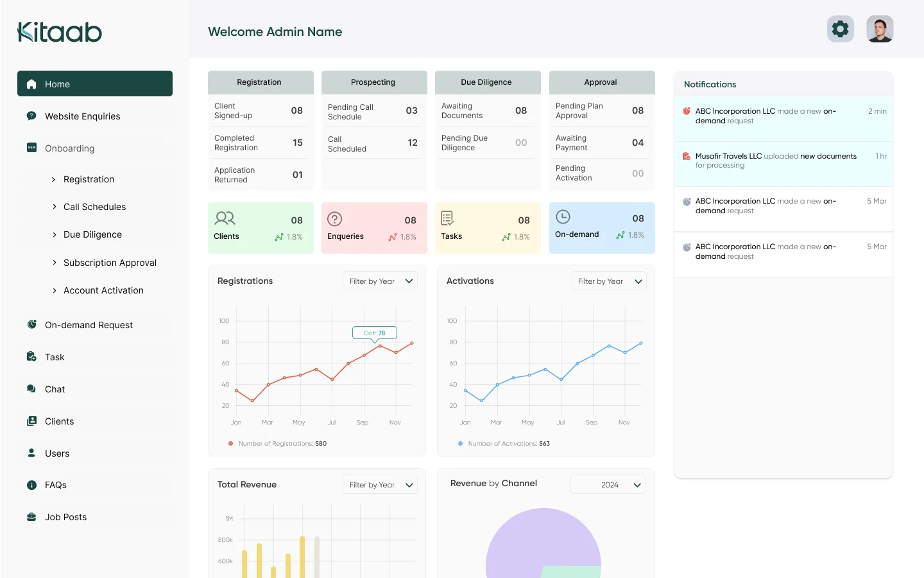Viewport: 924px width, 578px height.
Task: Open the Awaiting Documents row
Action: 488,110
